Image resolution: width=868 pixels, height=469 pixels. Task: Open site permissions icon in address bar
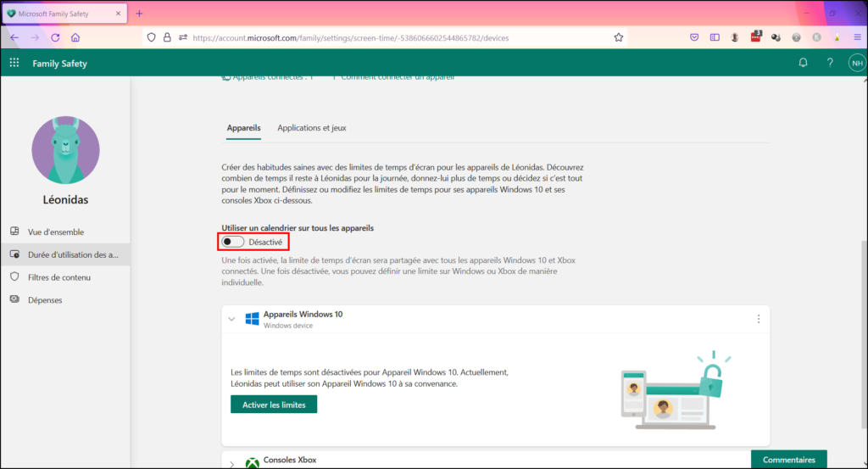(x=183, y=37)
